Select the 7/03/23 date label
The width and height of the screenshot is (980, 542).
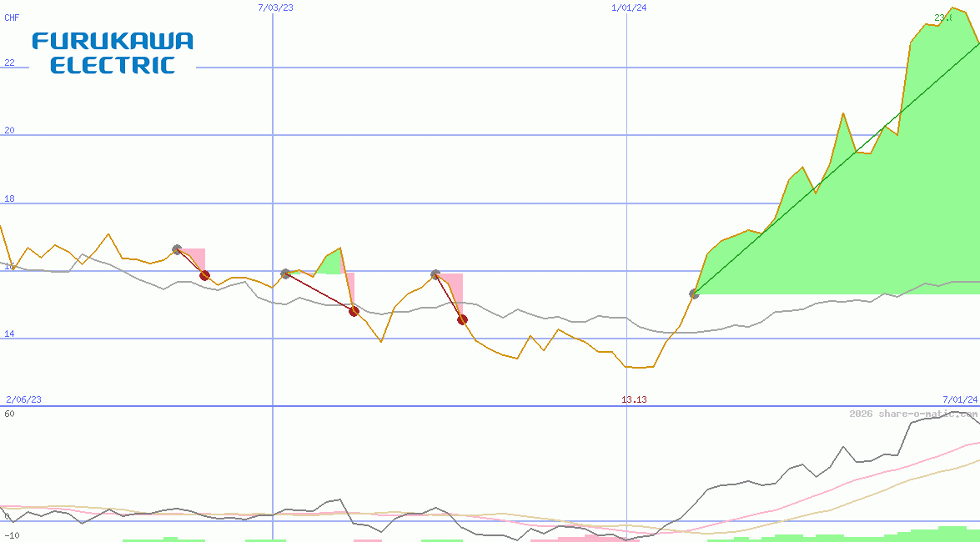pyautogui.click(x=276, y=8)
